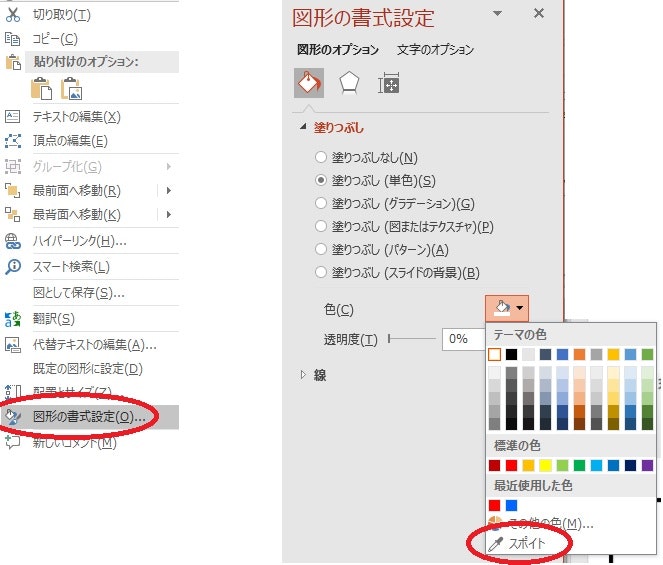The width and height of the screenshot is (663, 565).
Task: Select 塗りつぶし (グラデーション) radio button
Action: pos(321,203)
